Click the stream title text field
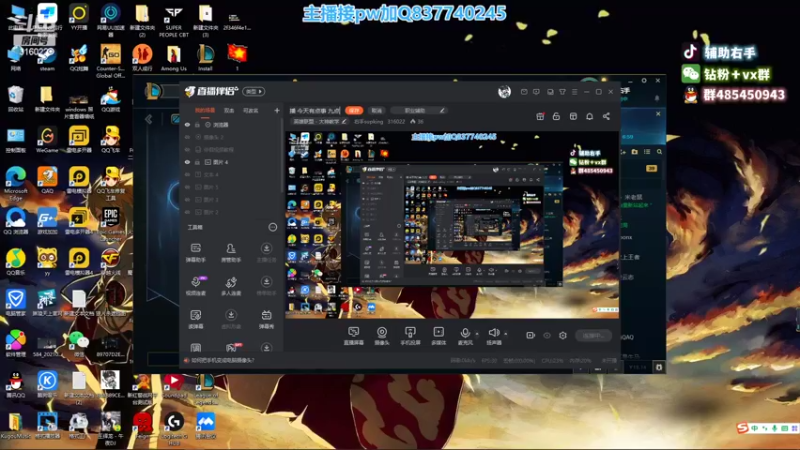The image size is (800, 450). pos(315,110)
